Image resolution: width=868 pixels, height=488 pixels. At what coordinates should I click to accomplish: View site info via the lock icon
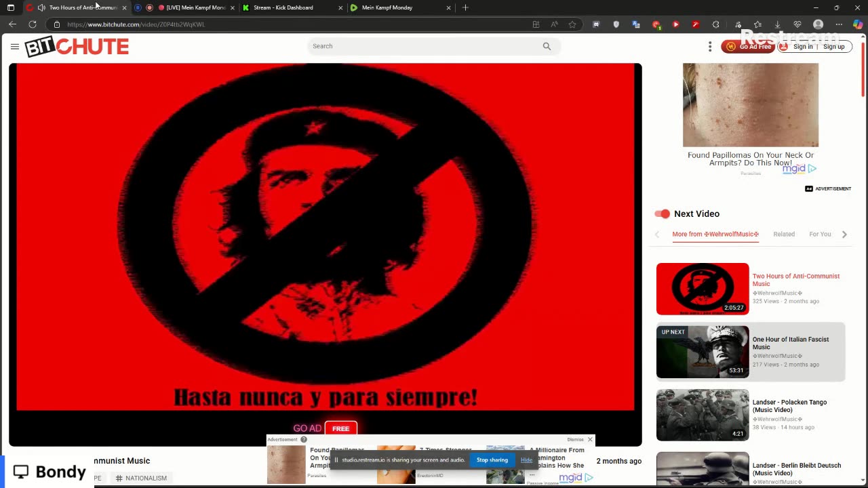[57, 24]
